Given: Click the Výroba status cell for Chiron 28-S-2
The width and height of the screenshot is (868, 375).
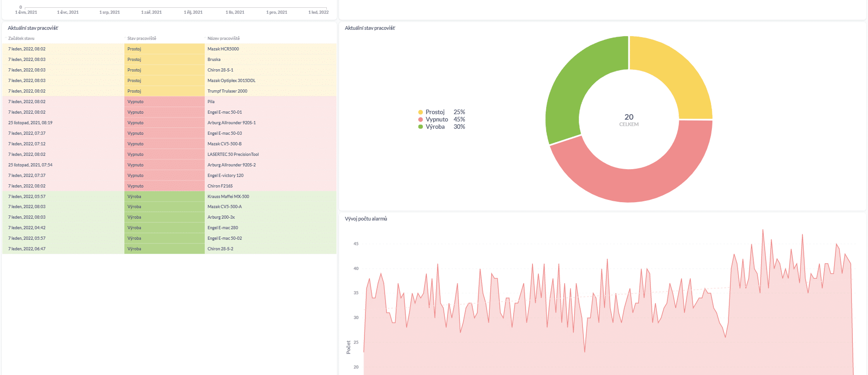Looking at the screenshot, I should click(164, 249).
